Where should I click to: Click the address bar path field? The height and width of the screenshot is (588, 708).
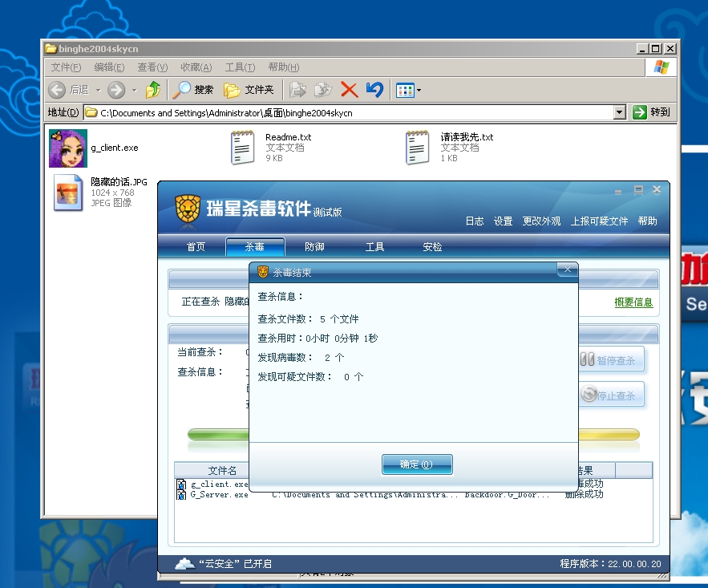tap(349, 112)
